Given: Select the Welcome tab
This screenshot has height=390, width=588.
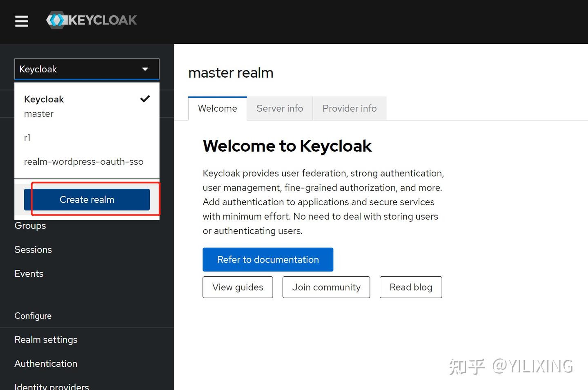Looking at the screenshot, I should pos(217,108).
